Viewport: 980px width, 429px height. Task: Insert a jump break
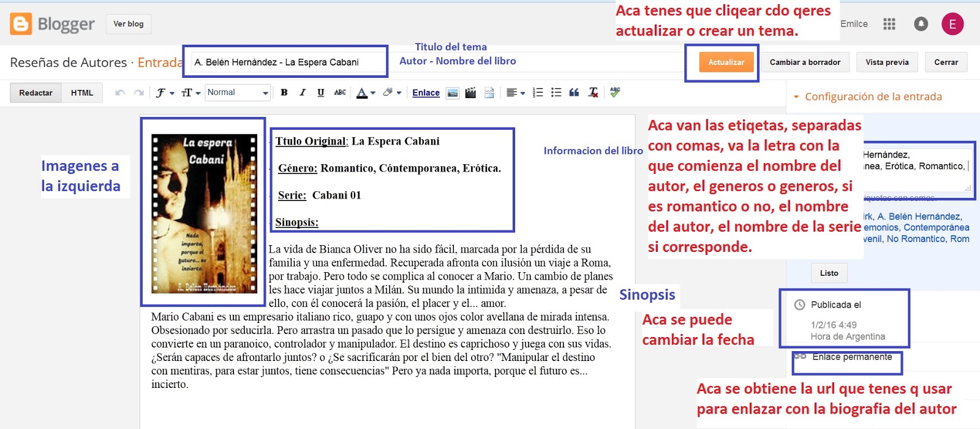[x=489, y=93]
